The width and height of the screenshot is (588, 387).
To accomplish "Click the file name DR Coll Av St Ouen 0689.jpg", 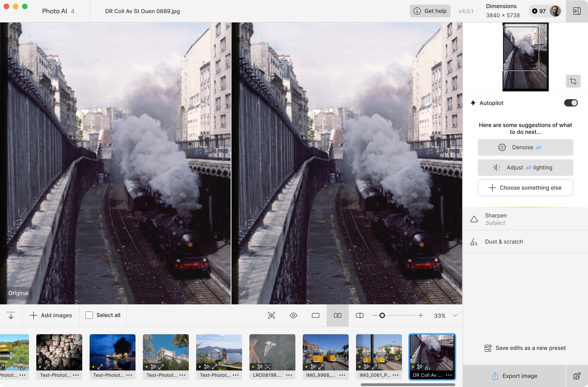I will click(x=143, y=11).
